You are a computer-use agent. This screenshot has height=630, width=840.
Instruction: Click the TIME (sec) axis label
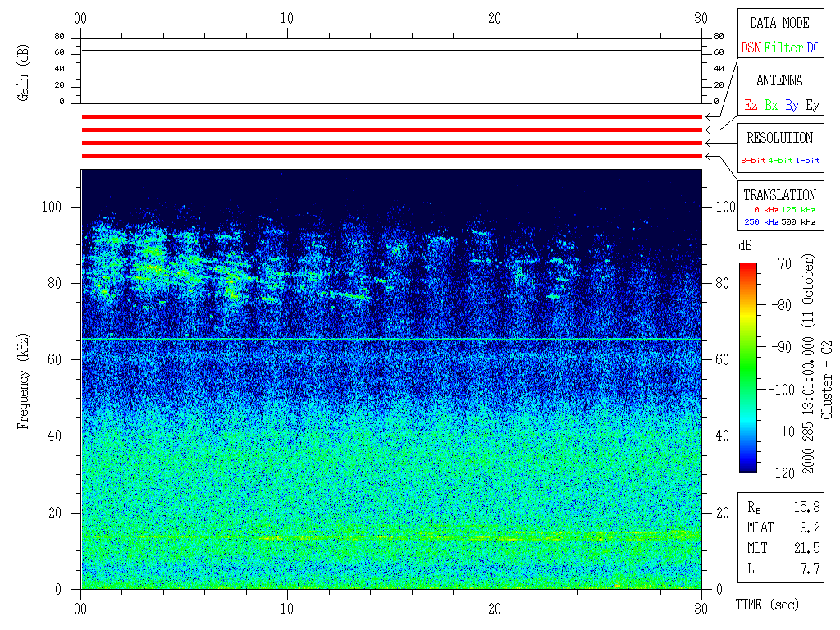766,605
